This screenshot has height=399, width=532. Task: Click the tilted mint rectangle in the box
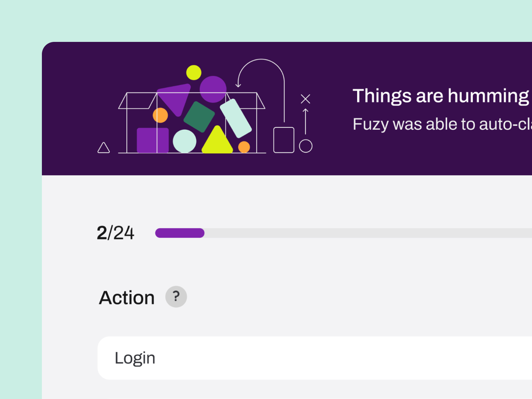click(236, 118)
